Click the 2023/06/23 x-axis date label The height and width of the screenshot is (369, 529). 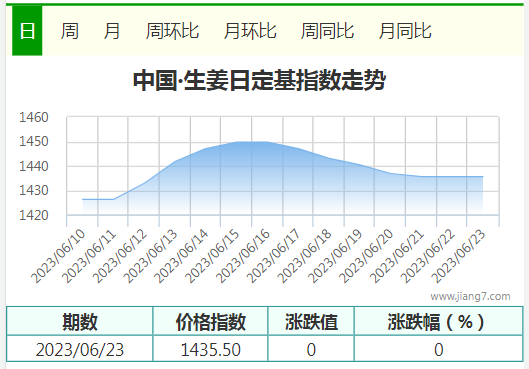tap(459, 256)
